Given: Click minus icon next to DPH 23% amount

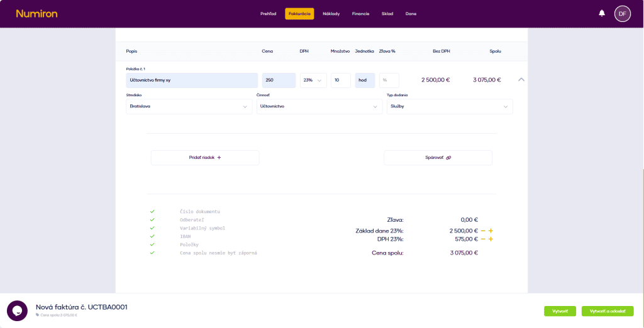Looking at the screenshot, I should (x=483, y=239).
